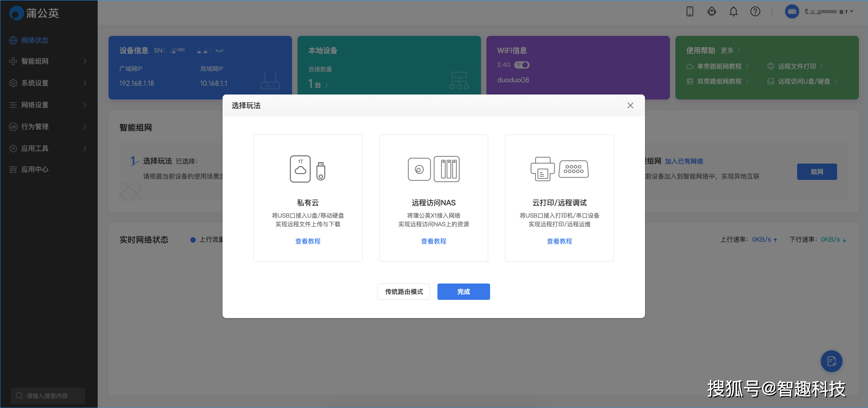This screenshot has width=868, height=408.
Task: Click the 加入已有网络 link
Action: [684, 161]
